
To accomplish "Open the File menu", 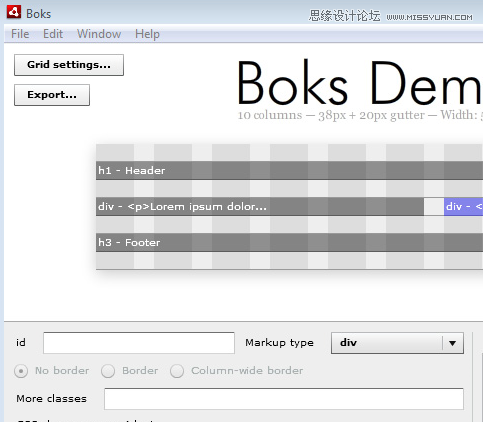I will pos(20,34).
